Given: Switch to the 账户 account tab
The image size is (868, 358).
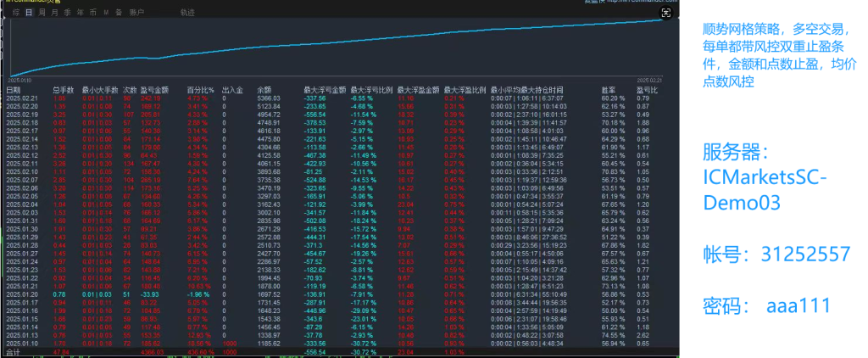Looking at the screenshot, I should click(x=136, y=12).
